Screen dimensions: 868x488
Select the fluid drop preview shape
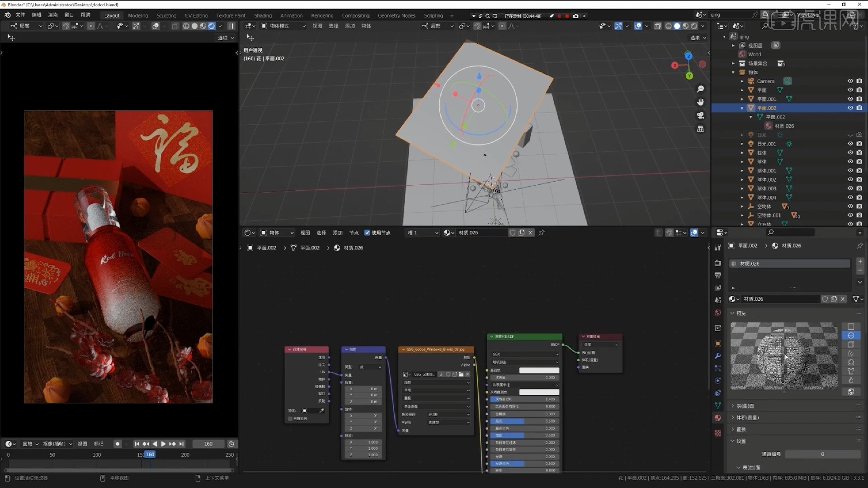click(x=851, y=380)
